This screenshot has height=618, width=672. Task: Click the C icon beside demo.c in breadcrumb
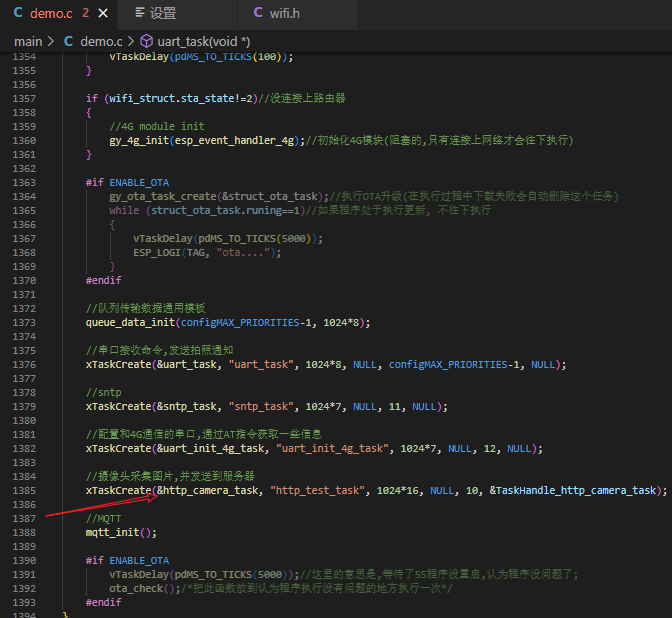coord(68,41)
